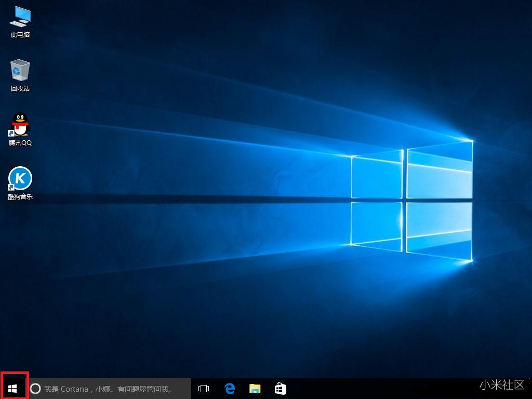Click the shortcut arrow on 腾讯QQ icon
The height and width of the screenshot is (399, 532).
[x=12, y=134]
